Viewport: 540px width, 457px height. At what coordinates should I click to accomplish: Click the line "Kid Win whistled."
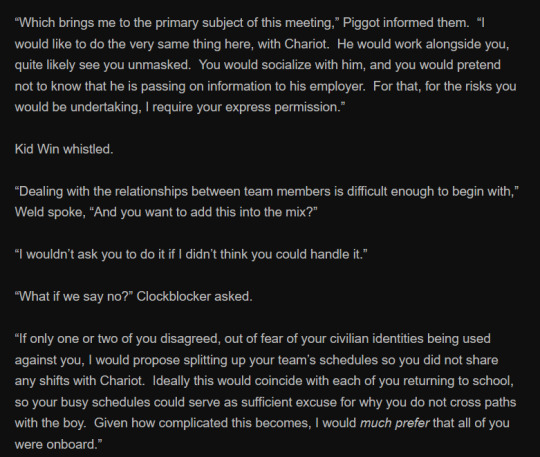coord(64,149)
